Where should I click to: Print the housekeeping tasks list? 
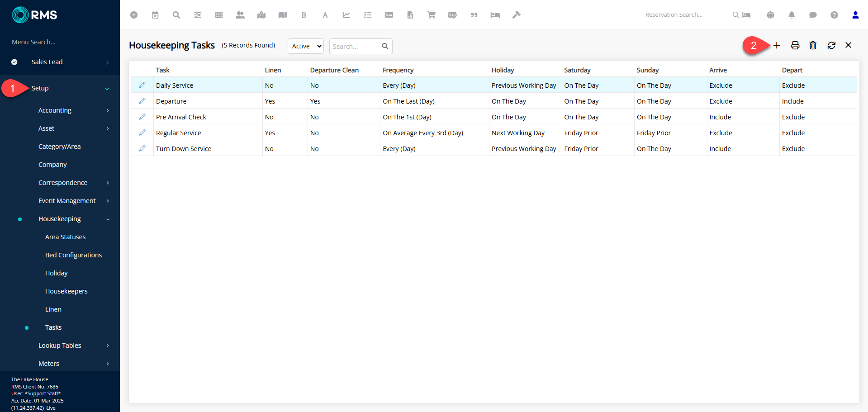pyautogui.click(x=795, y=45)
